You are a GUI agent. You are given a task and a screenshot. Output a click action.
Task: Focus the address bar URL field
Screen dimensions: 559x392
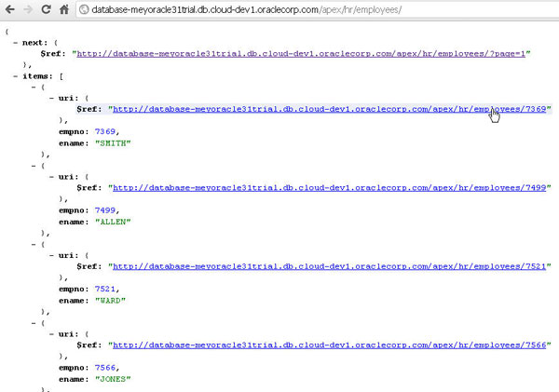(318, 9)
